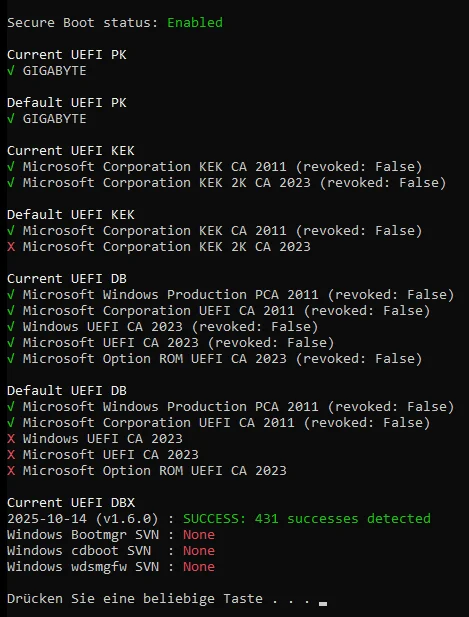
Task: Click green checkmark under Default UEFI PK heading
Action: pyautogui.click(x=11, y=119)
